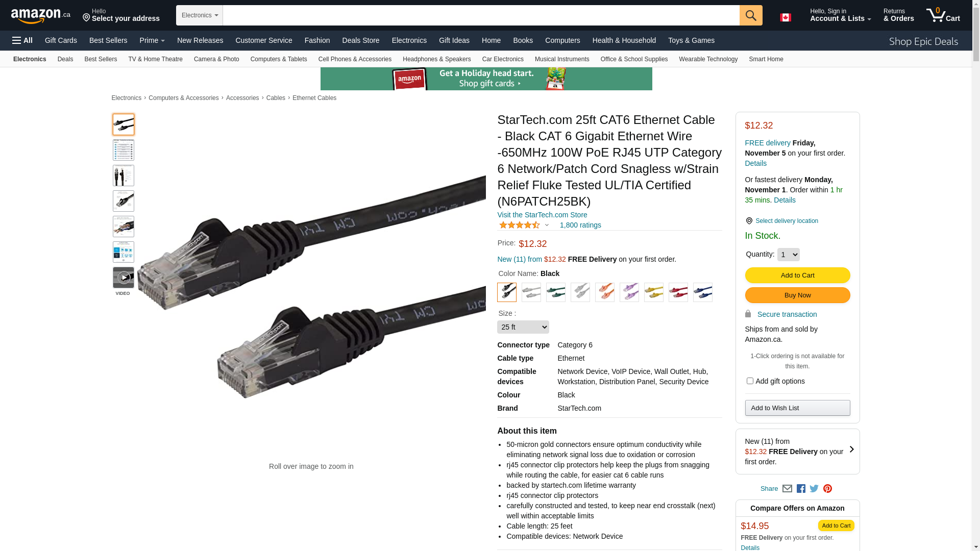
Task: Check the Add gift options checkbox
Action: point(750,381)
